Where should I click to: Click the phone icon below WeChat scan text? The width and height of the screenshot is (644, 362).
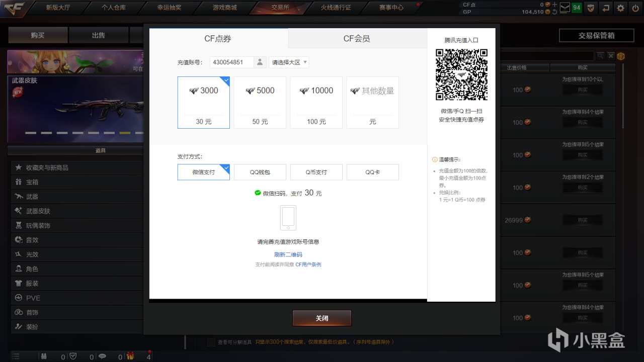tap(288, 218)
